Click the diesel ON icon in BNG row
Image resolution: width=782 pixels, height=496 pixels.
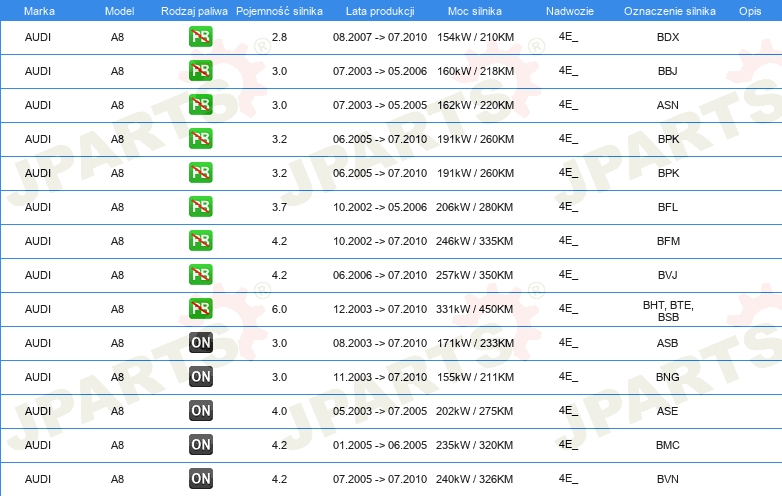click(x=200, y=377)
